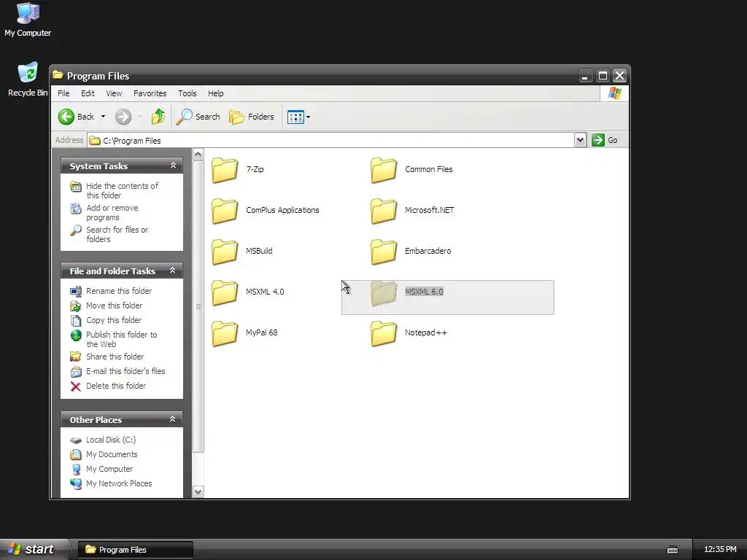
Task: Open the Favorites menu
Action: pos(150,93)
